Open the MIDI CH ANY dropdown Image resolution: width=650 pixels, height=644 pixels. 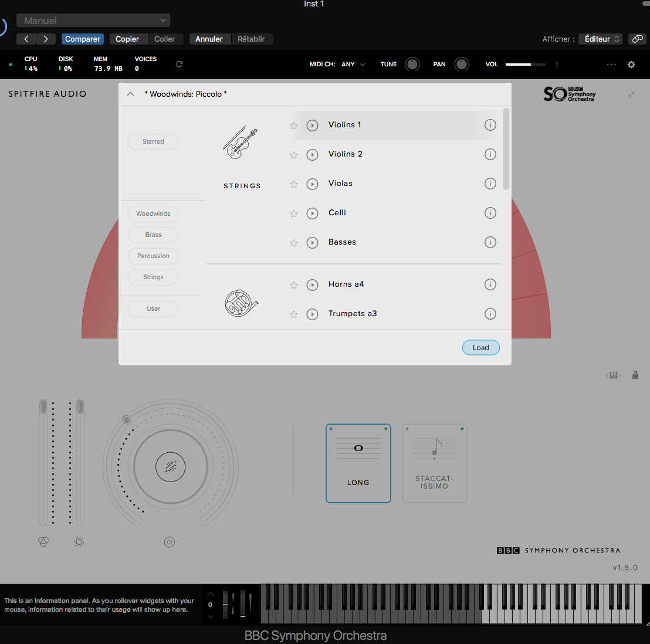click(x=353, y=65)
